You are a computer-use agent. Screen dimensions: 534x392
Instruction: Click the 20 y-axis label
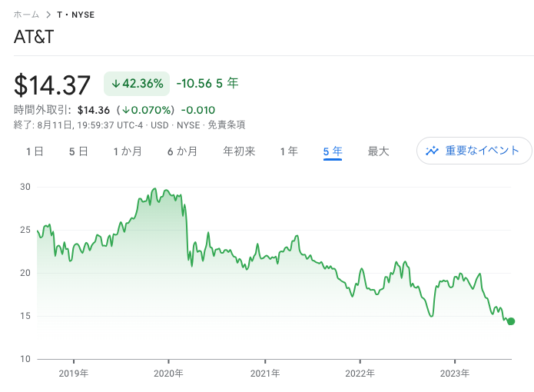(x=25, y=273)
